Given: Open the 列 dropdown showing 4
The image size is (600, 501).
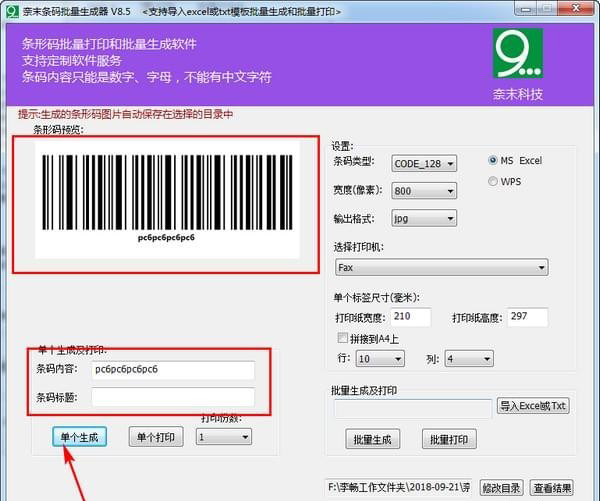Looking at the screenshot, I should (x=469, y=359).
